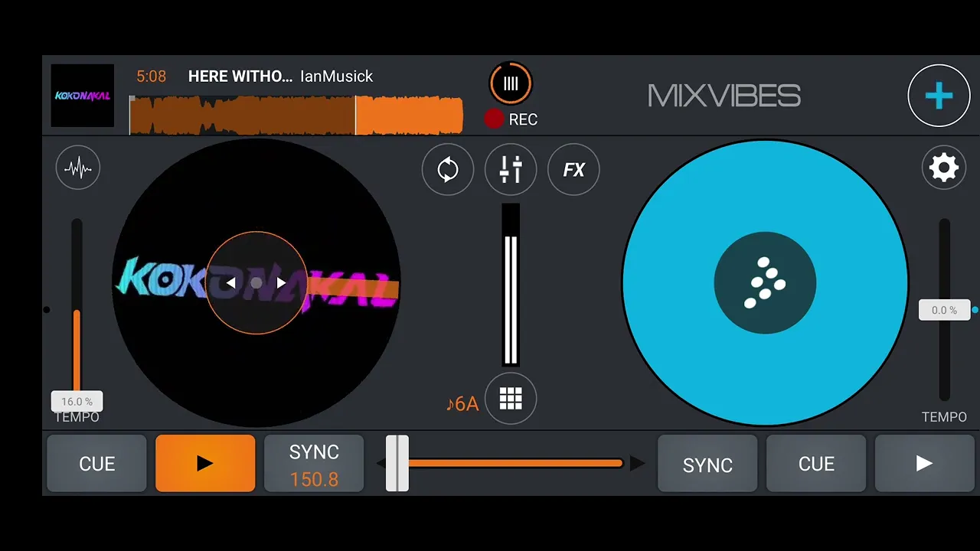Click the track title HERE WITHO...
Image resolution: width=980 pixels, height=551 pixels.
240,76
